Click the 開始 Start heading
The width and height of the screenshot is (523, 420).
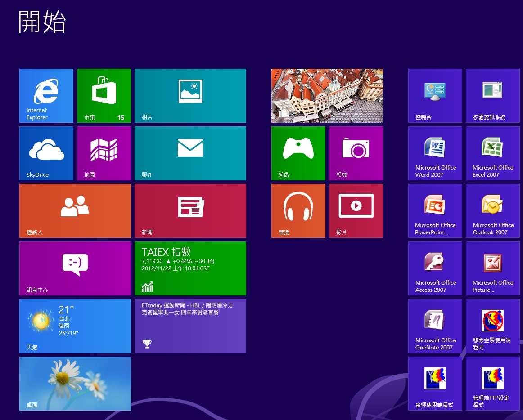[42, 21]
